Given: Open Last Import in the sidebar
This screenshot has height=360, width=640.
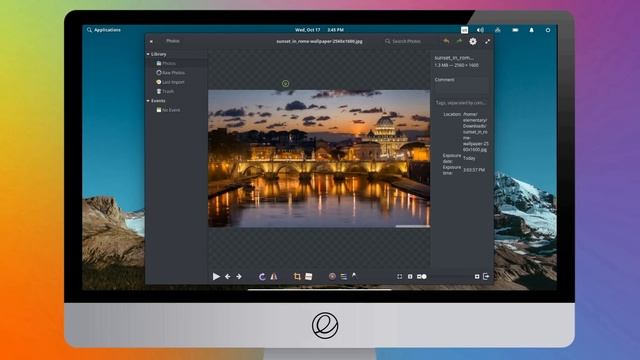Looking at the screenshot, I should (176, 82).
